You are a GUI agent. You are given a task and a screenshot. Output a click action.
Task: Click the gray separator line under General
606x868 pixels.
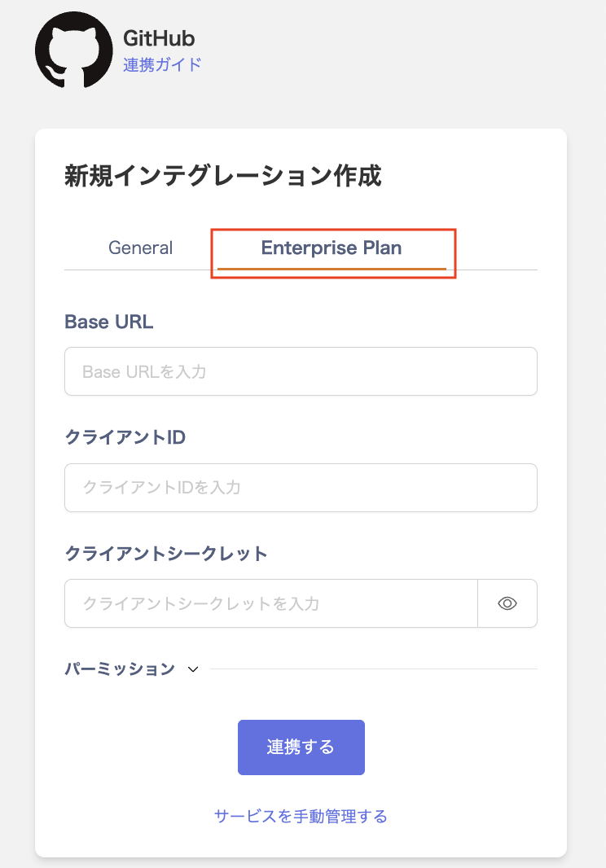click(x=140, y=270)
